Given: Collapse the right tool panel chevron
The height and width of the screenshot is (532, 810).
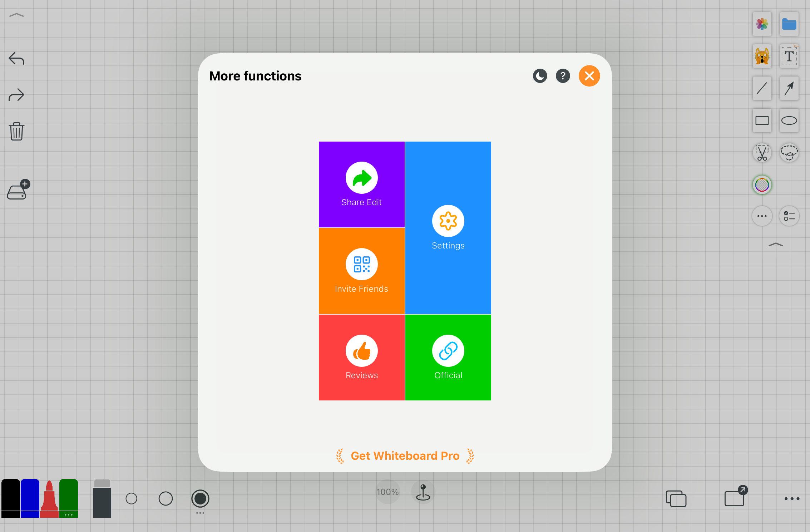Looking at the screenshot, I should 775,245.
